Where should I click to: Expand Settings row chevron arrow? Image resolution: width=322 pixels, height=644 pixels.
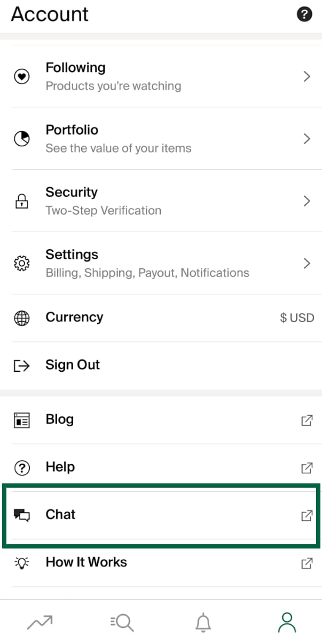tap(307, 263)
